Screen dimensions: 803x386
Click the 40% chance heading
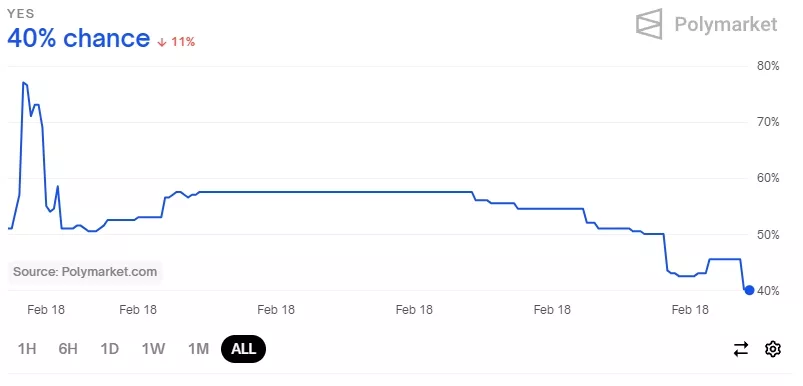tap(78, 38)
